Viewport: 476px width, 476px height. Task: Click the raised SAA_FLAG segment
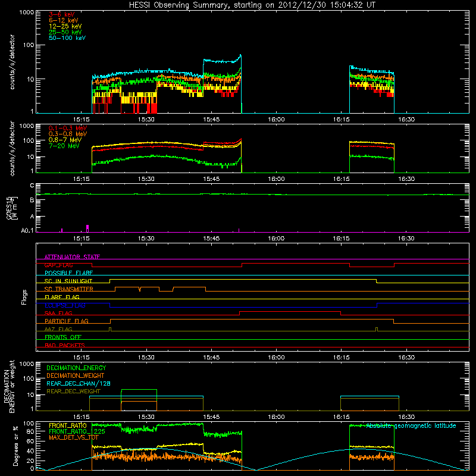(290, 311)
